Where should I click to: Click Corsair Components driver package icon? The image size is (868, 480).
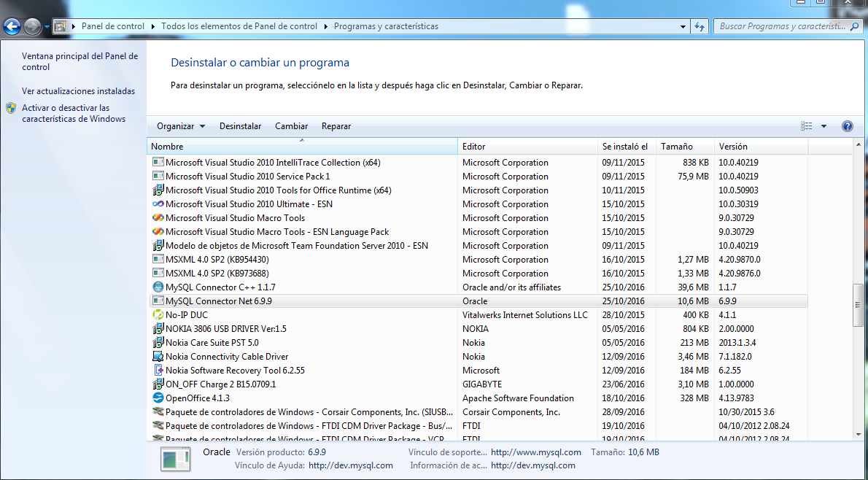(158, 412)
